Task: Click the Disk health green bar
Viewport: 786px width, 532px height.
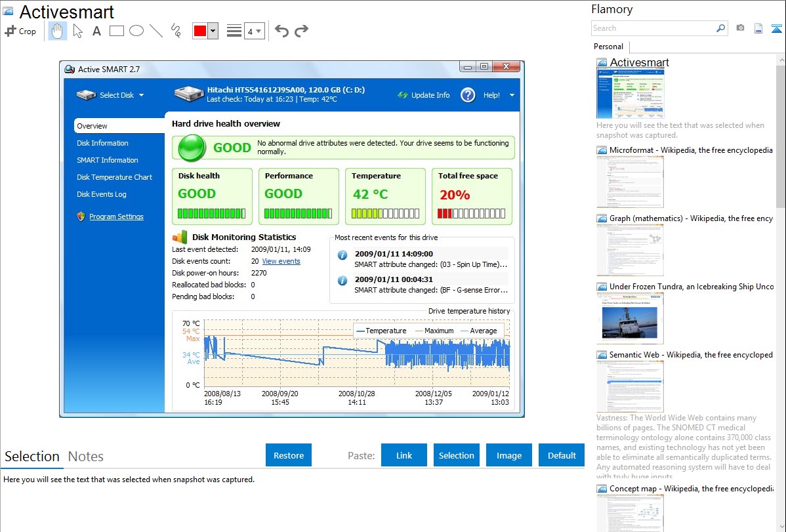Action: (211, 214)
